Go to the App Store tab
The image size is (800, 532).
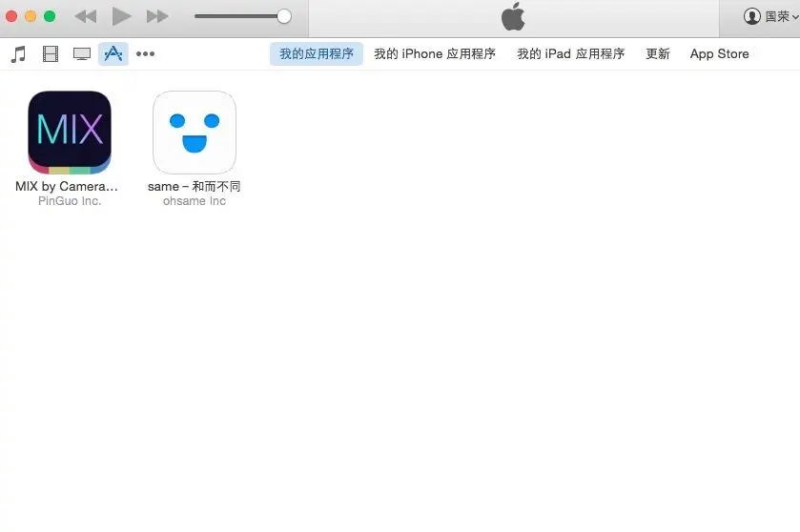pos(719,54)
